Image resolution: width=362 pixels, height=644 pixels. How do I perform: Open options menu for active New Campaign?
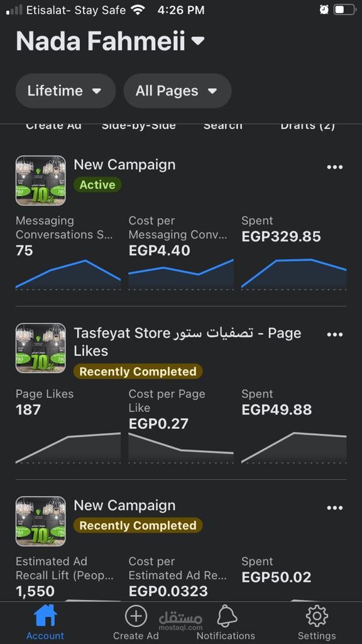(x=334, y=167)
